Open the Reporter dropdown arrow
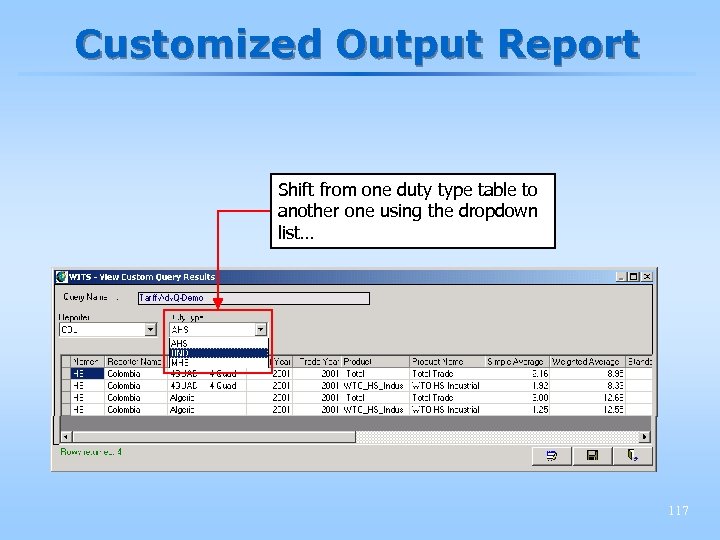Viewport: 720px width, 540px height. click(x=150, y=330)
